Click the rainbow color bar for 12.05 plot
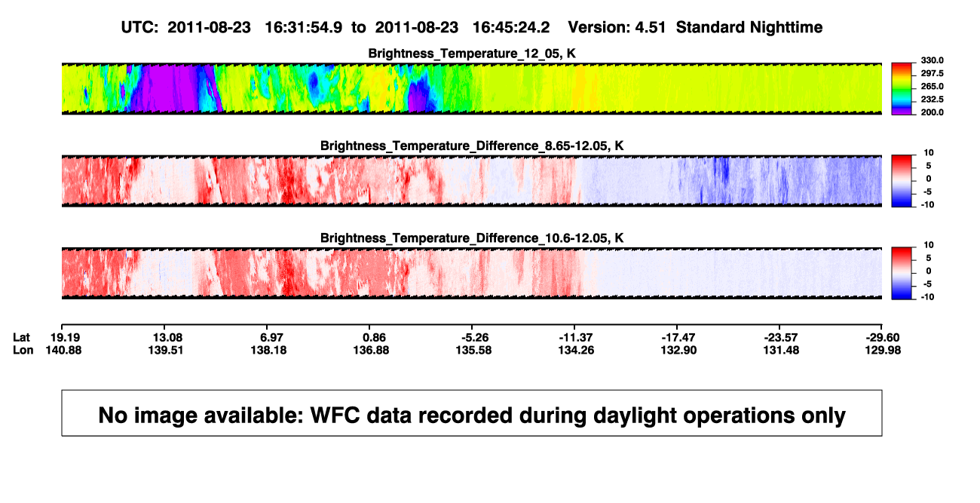This screenshot has height=503, width=980. (902, 89)
